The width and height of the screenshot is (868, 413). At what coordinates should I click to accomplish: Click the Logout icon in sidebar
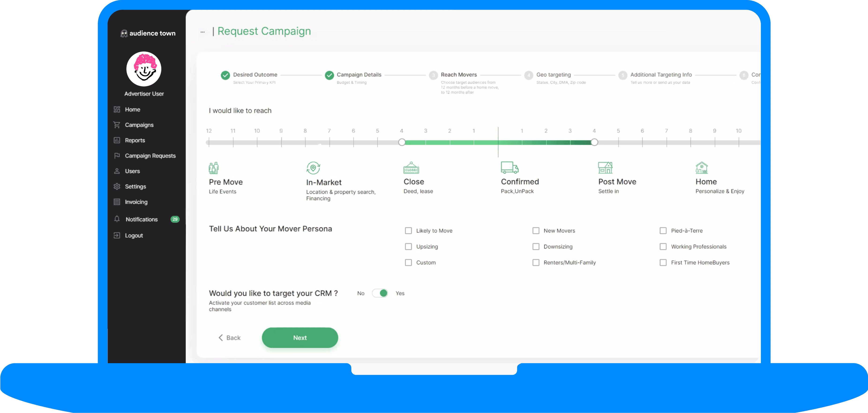[117, 235]
